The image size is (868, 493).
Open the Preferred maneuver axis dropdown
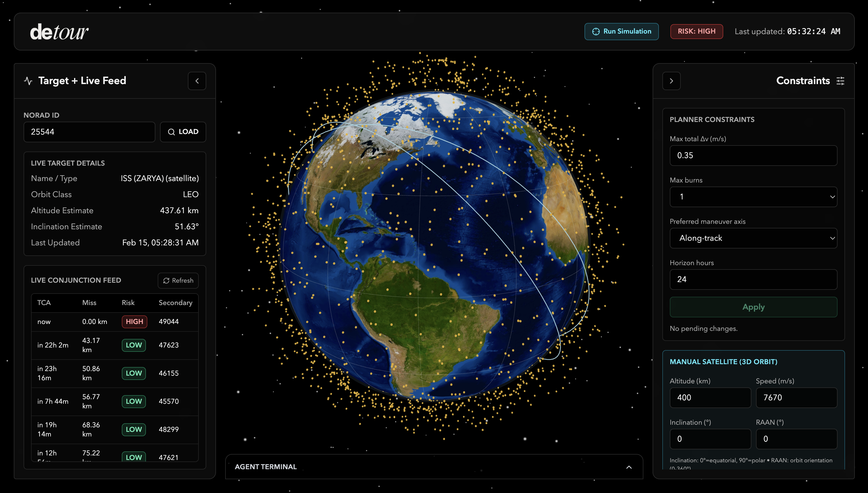coord(753,238)
